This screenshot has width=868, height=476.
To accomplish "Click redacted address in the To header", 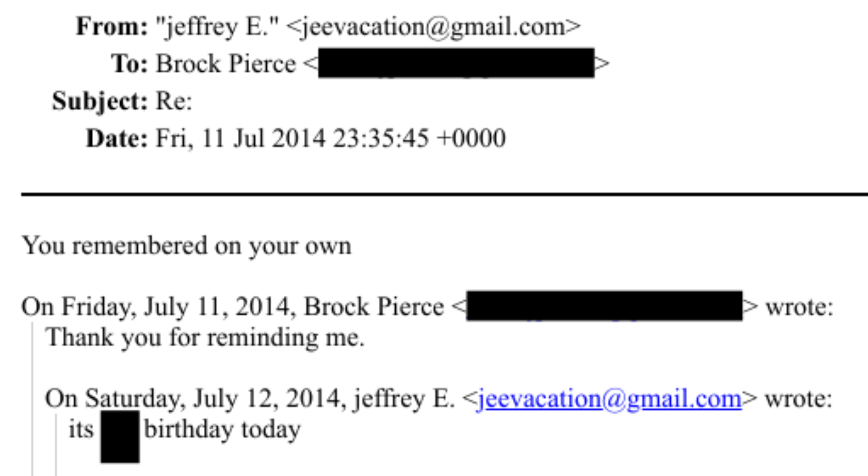I will pyautogui.click(x=456, y=63).
